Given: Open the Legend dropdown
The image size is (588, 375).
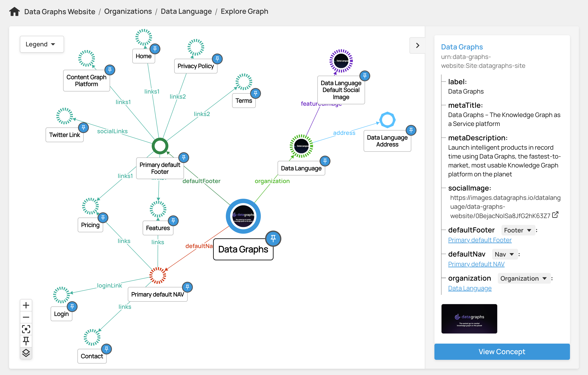Looking at the screenshot, I should [42, 44].
